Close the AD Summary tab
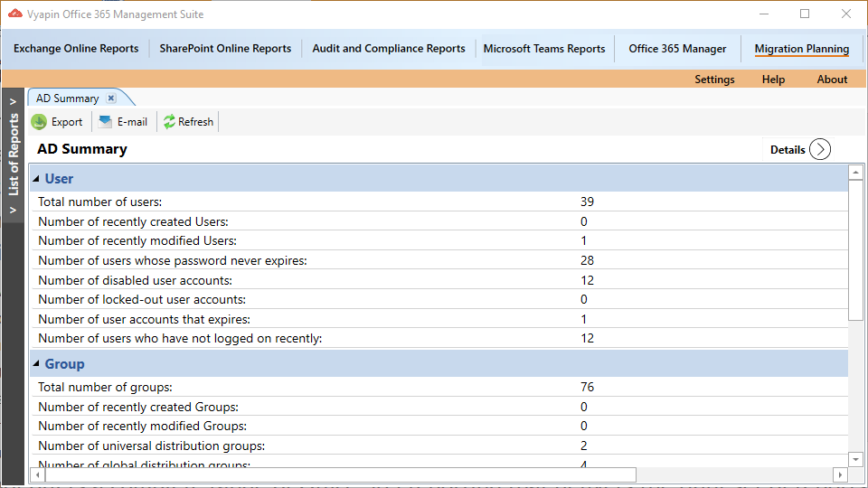Screen dimensions: 868x488 (x=111, y=99)
